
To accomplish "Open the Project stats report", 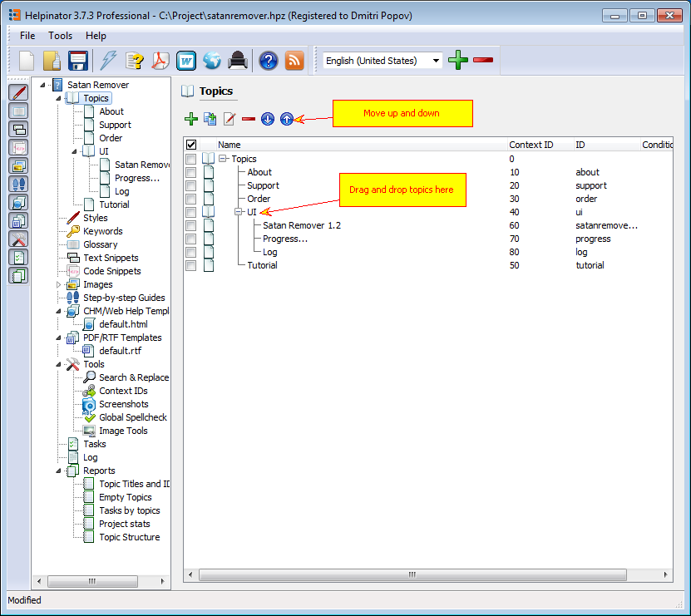I will [125, 524].
